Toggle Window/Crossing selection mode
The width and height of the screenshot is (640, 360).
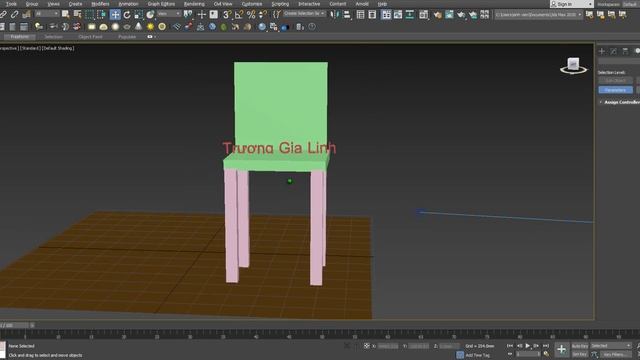click(x=101, y=15)
